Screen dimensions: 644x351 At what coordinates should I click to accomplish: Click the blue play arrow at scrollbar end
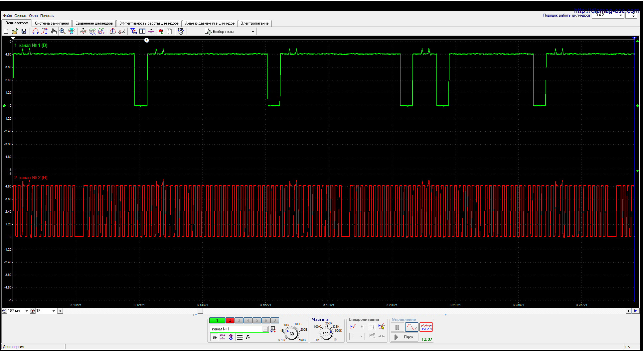(636, 311)
